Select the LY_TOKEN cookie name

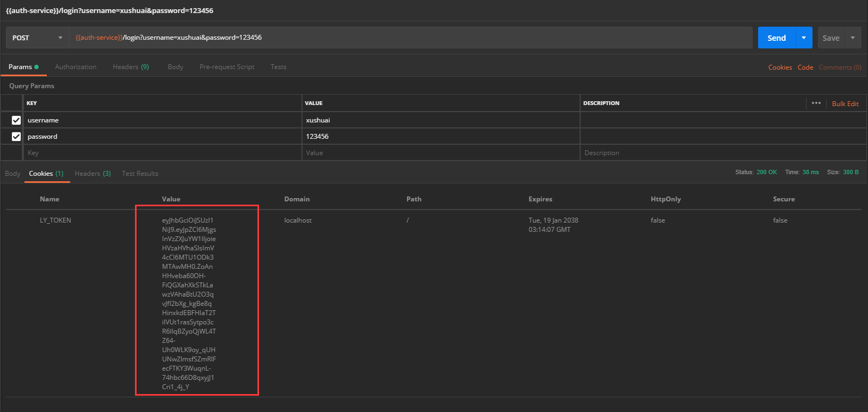(56, 220)
